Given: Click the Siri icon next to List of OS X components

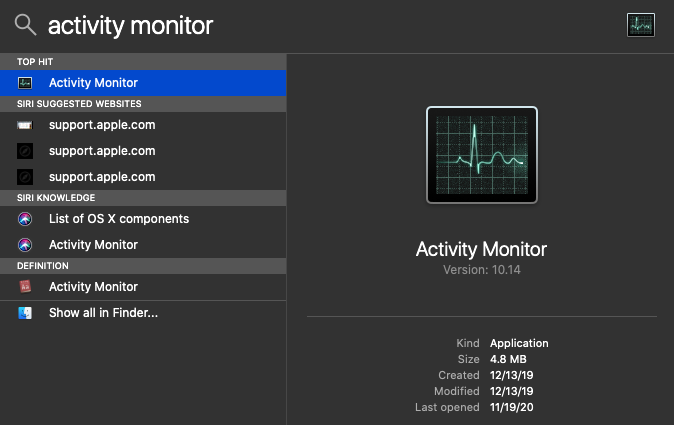Looking at the screenshot, I should pos(25,219).
